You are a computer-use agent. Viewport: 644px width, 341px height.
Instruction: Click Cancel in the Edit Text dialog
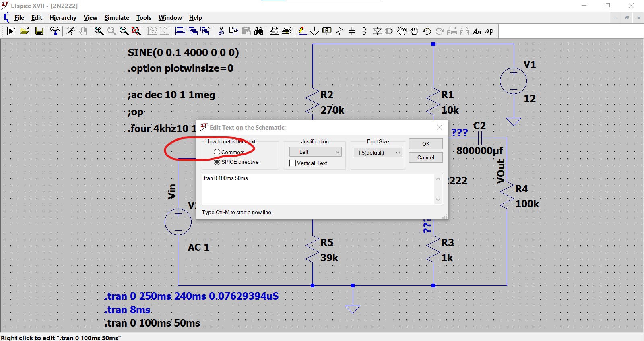click(x=426, y=157)
